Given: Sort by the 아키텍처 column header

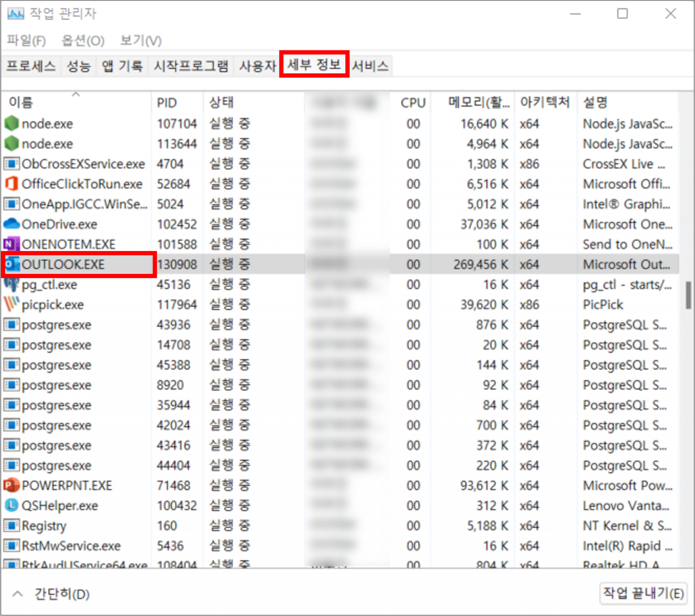Looking at the screenshot, I should pyautogui.click(x=546, y=102).
